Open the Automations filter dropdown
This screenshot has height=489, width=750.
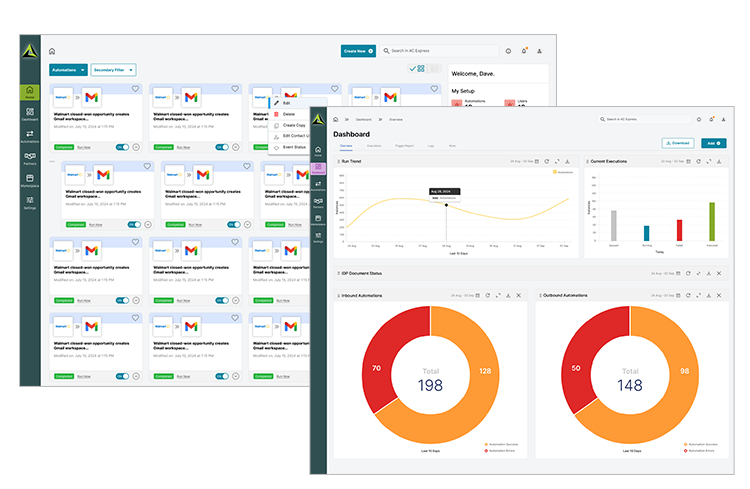pyautogui.click(x=68, y=70)
